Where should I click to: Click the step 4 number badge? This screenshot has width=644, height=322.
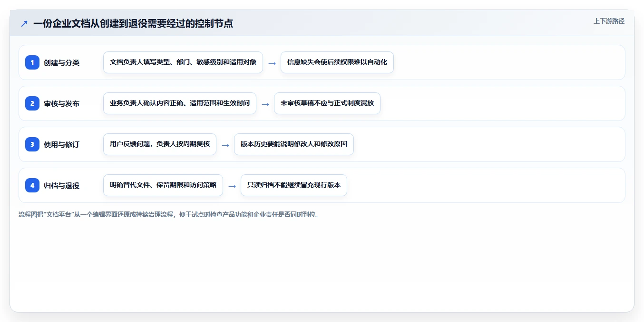32,185
